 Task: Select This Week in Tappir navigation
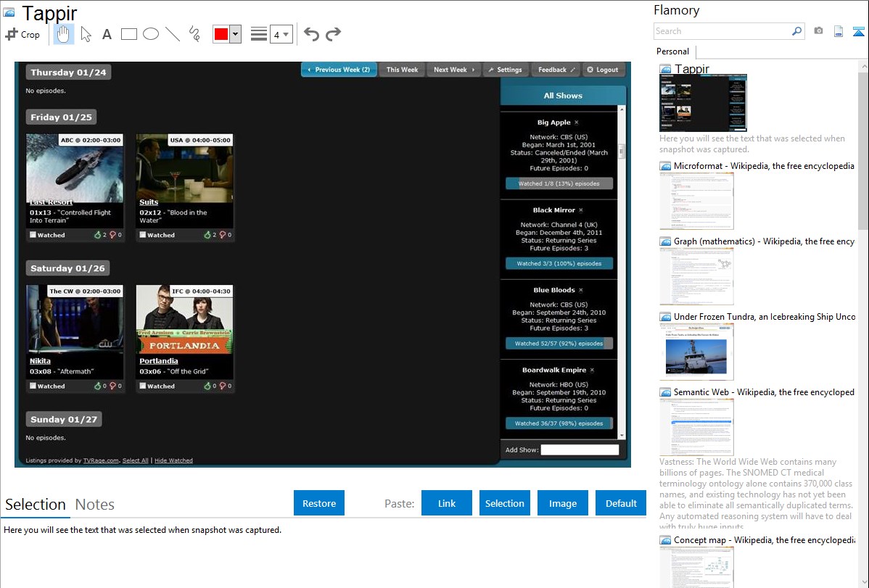click(x=402, y=70)
